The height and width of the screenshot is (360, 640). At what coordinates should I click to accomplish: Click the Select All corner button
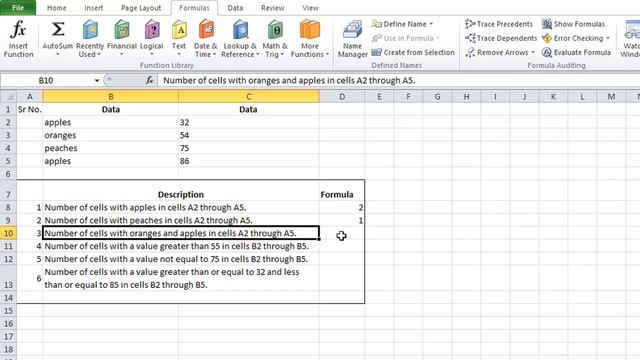point(8,97)
